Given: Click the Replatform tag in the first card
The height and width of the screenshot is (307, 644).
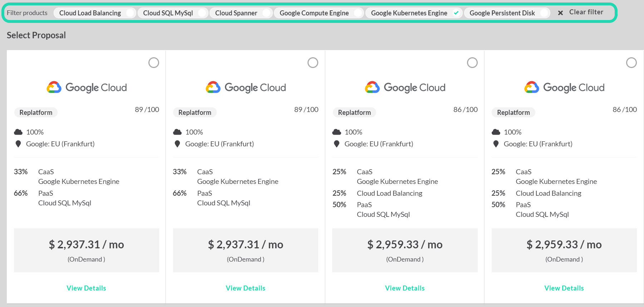Looking at the screenshot, I should (36, 112).
